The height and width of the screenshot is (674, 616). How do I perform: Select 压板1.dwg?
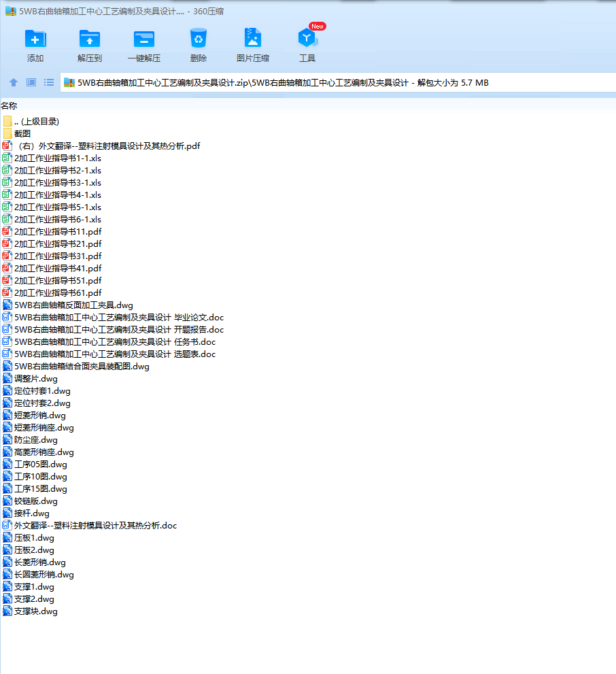pyautogui.click(x=29, y=538)
